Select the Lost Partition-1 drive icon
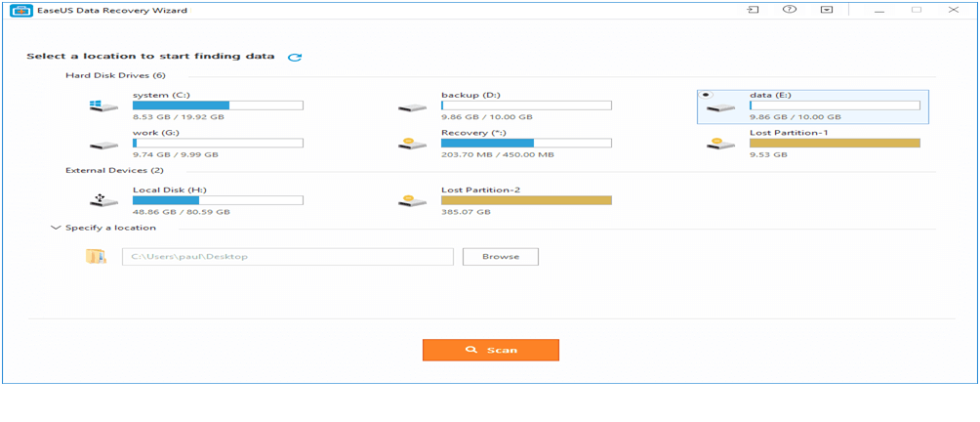Screen dimensions: 980x422 (x=720, y=144)
